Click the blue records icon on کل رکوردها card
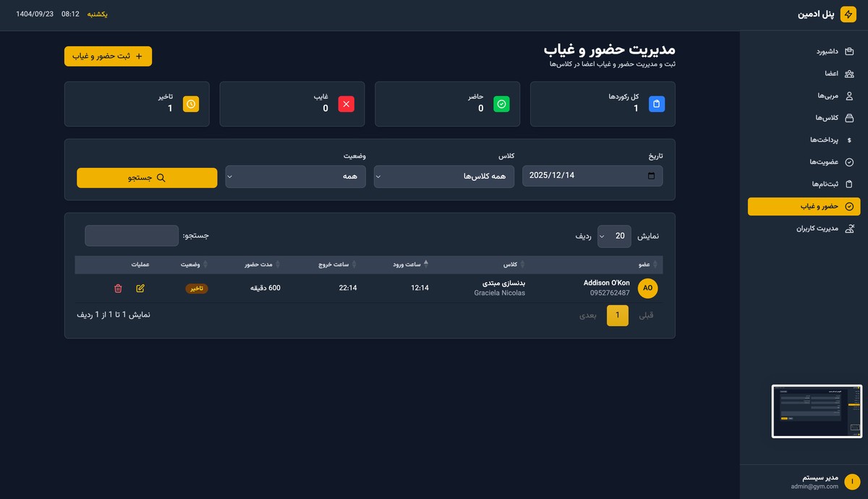Image resolution: width=868 pixels, height=499 pixels. [656, 103]
